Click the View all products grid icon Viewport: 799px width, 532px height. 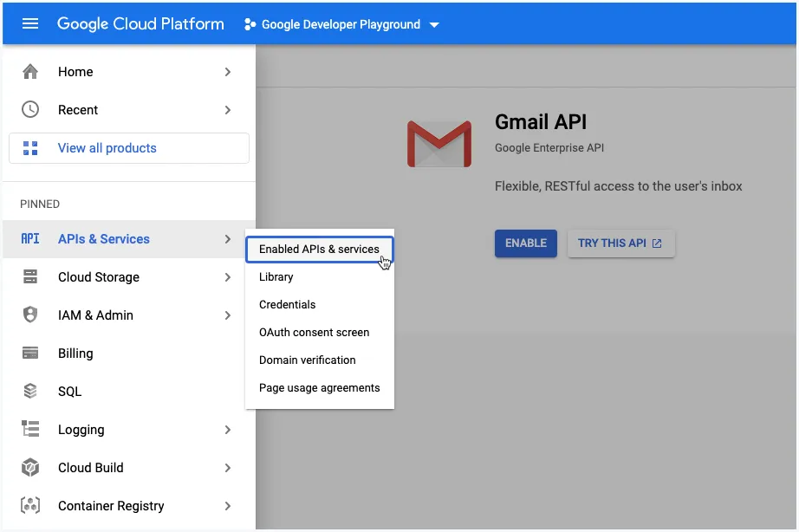click(x=31, y=148)
